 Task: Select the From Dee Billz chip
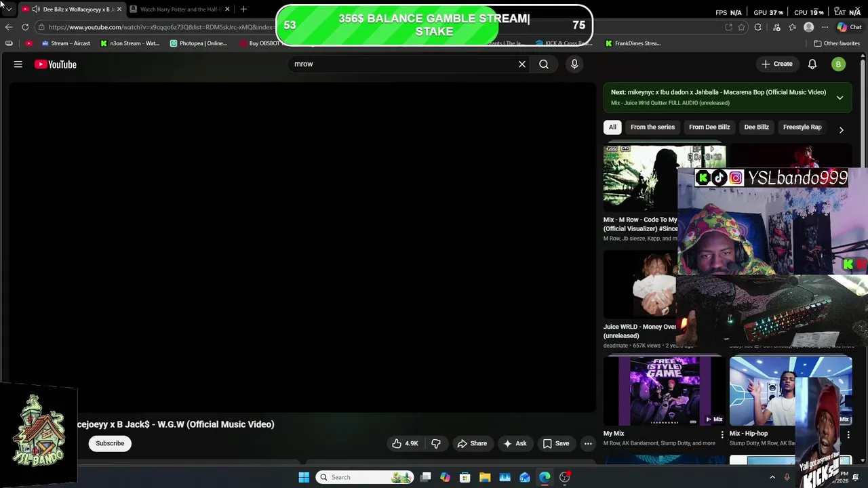click(709, 127)
